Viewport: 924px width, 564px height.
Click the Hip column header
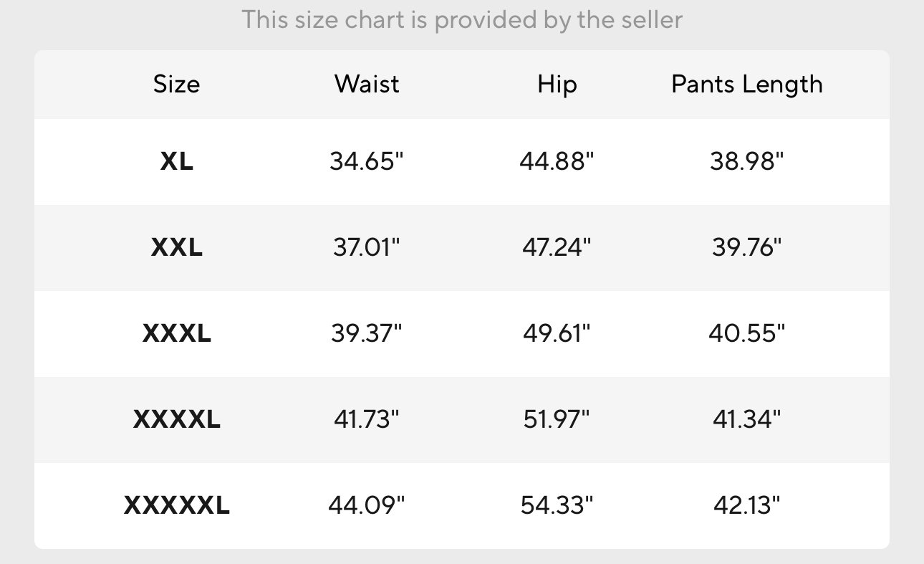(557, 85)
